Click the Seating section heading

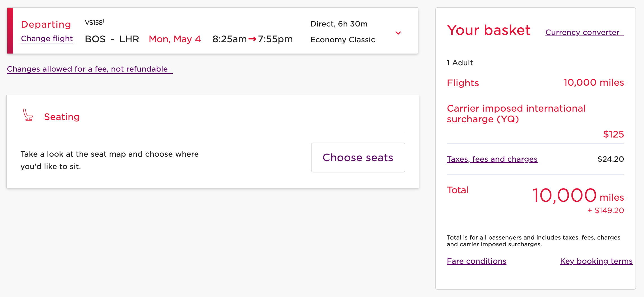62,117
